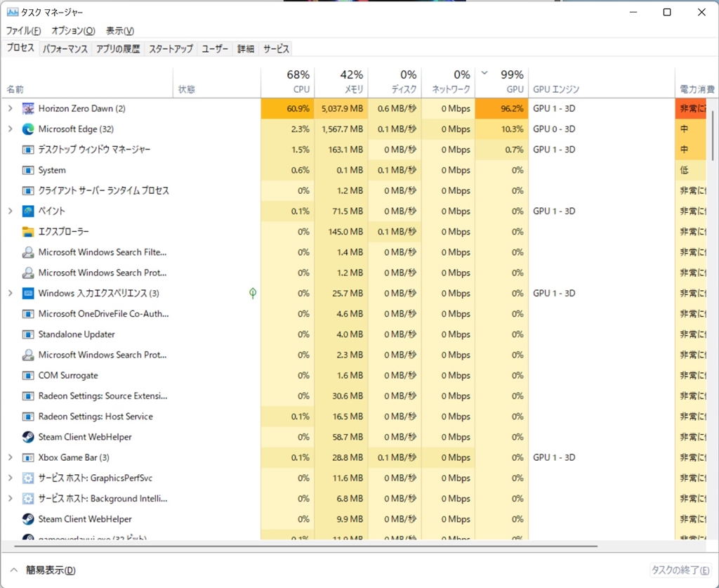Viewport: 719px width, 588px height.
Task: Expand サービス ホスト: GraphicsPerfSvc group
Action: (x=10, y=478)
